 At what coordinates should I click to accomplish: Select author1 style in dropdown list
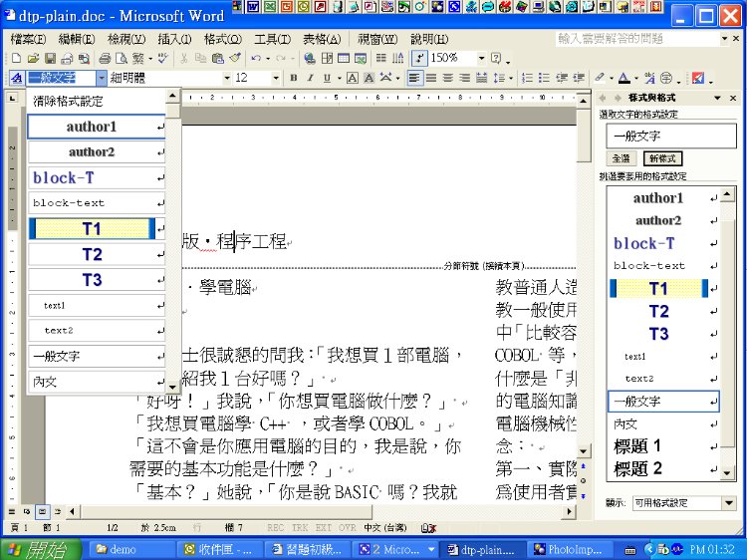97,127
